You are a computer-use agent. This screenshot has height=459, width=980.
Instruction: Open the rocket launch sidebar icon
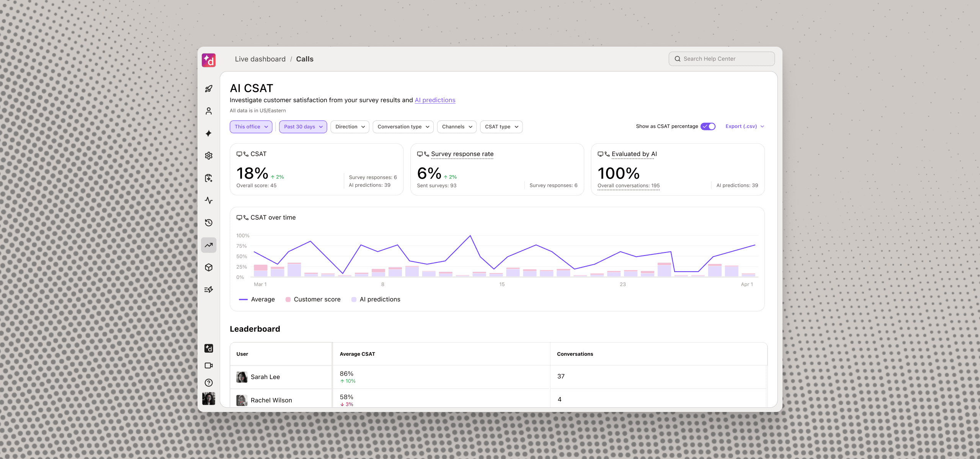tap(209, 89)
